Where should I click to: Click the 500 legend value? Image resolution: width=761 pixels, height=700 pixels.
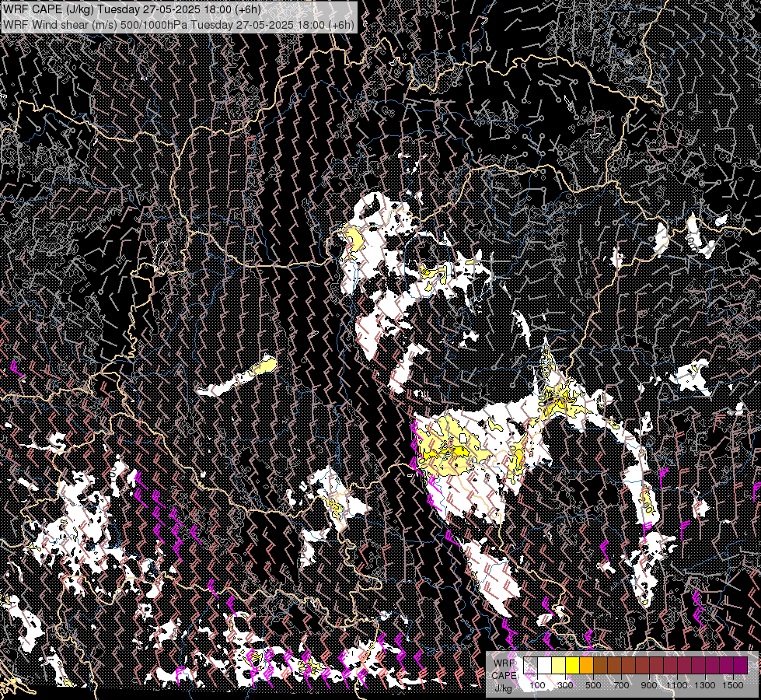593,685
